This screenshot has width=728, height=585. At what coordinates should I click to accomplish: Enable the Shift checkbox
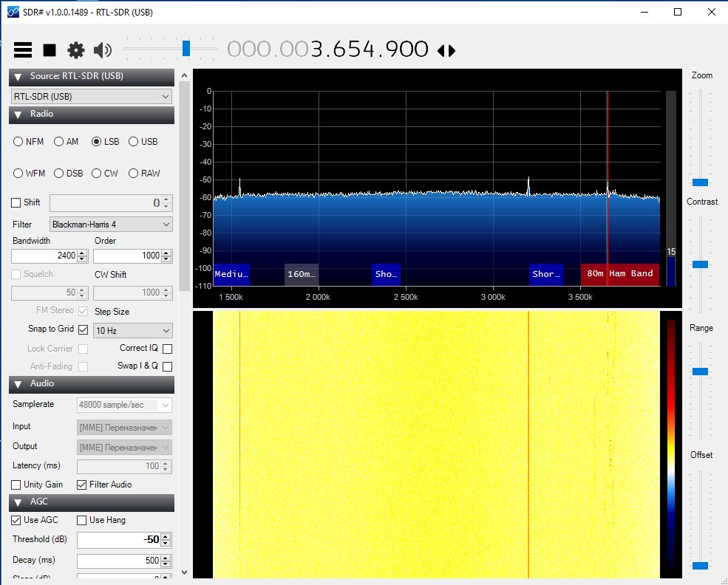[16, 202]
